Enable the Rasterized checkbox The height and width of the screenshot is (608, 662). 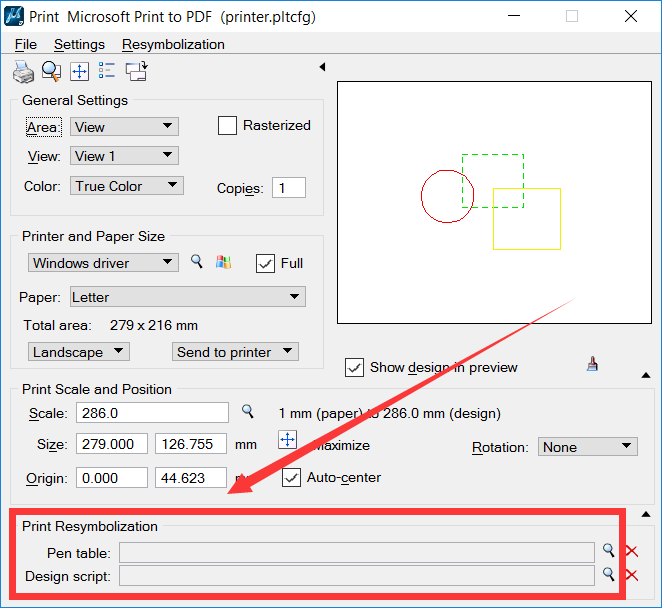click(227, 125)
